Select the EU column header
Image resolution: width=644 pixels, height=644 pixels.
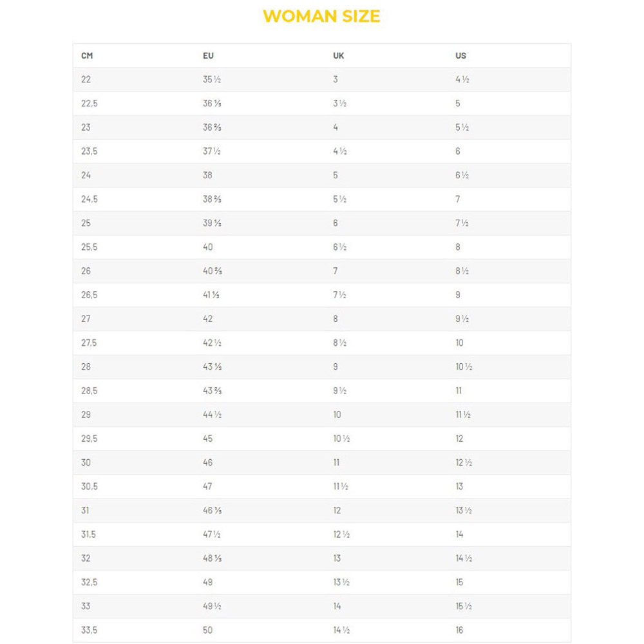click(x=208, y=56)
